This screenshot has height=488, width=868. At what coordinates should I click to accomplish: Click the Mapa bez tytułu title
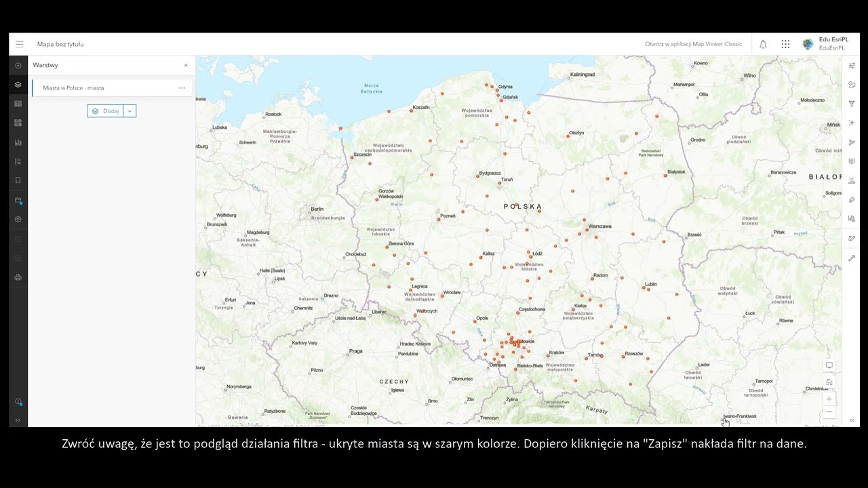[60, 44]
